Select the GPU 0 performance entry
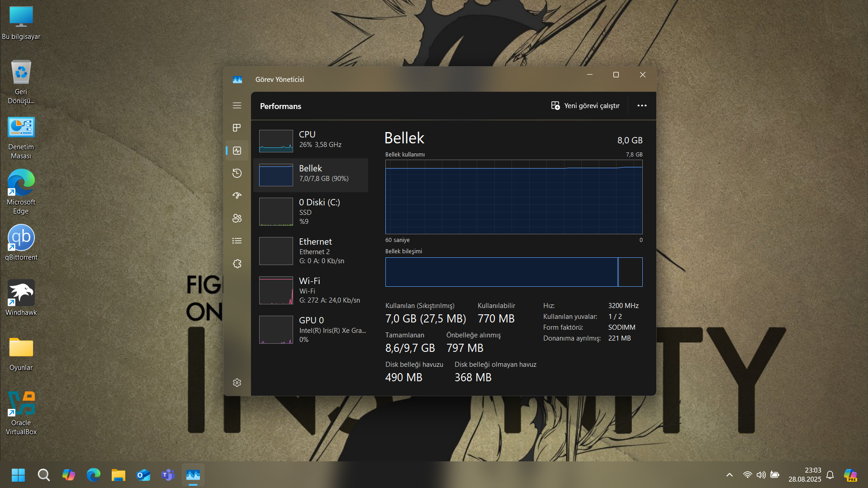Screen dimensions: 868x488 [311, 329]
